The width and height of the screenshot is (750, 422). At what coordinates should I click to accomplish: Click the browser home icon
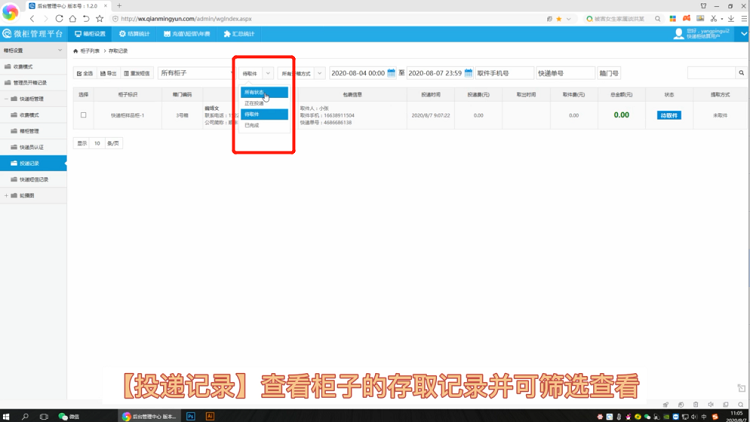(73, 19)
